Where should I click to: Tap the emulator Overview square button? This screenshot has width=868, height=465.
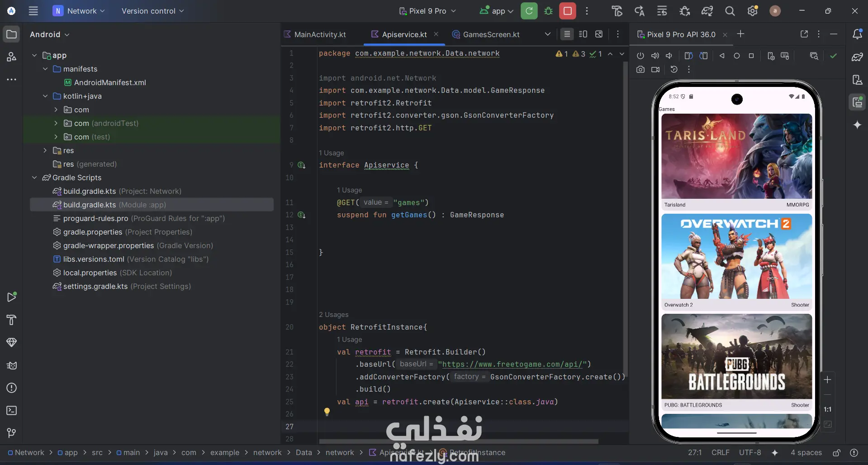point(751,56)
